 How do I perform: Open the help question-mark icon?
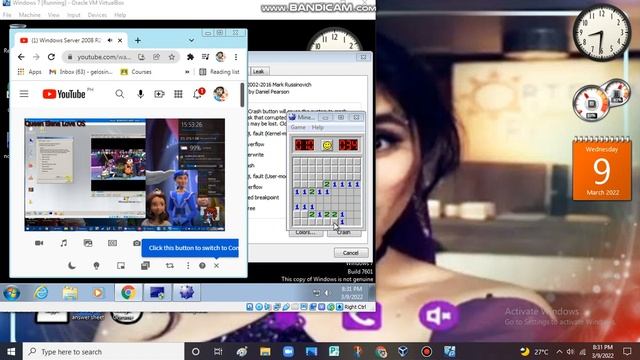click(x=202, y=266)
